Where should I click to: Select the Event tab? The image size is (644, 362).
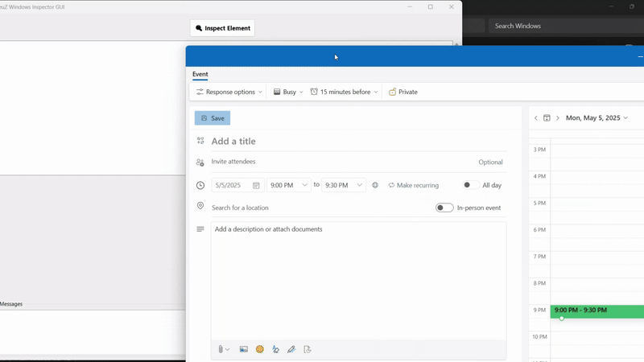coord(200,74)
